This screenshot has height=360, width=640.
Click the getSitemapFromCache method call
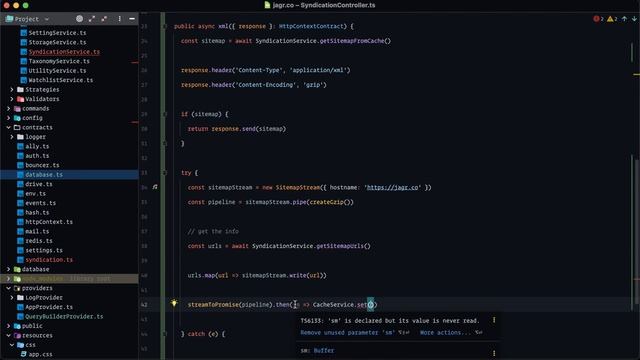pyautogui.click(x=353, y=41)
